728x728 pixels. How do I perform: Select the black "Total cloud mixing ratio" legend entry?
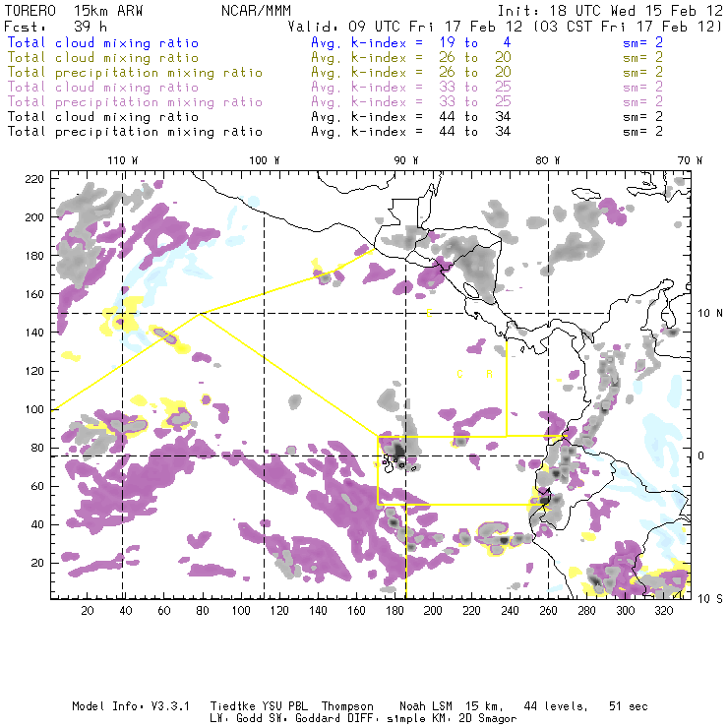click(103, 116)
